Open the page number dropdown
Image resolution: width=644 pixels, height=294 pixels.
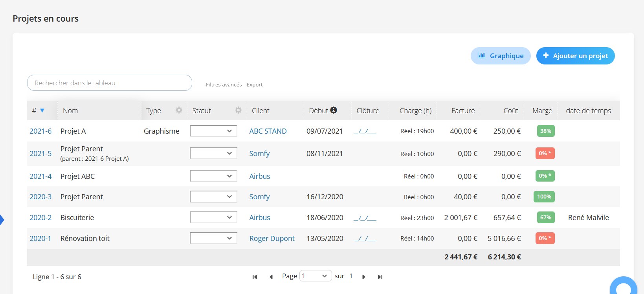pos(316,276)
